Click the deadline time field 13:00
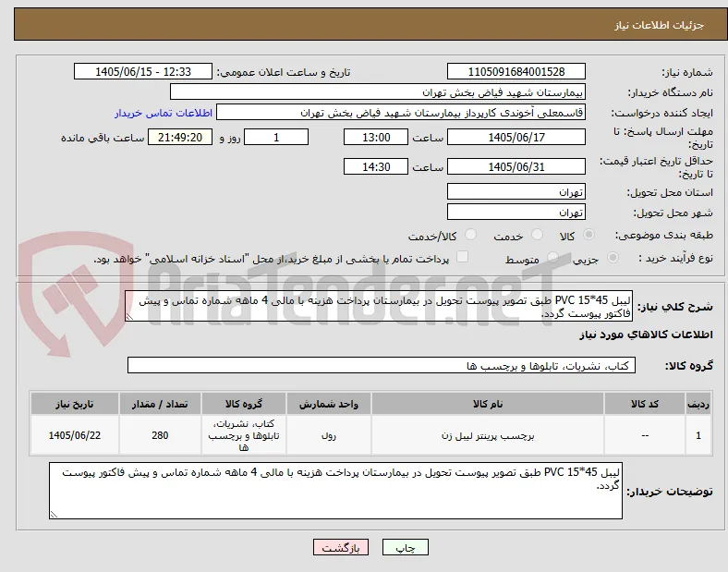The height and width of the screenshot is (572, 728). pyautogui.click(x=376, y=138)
